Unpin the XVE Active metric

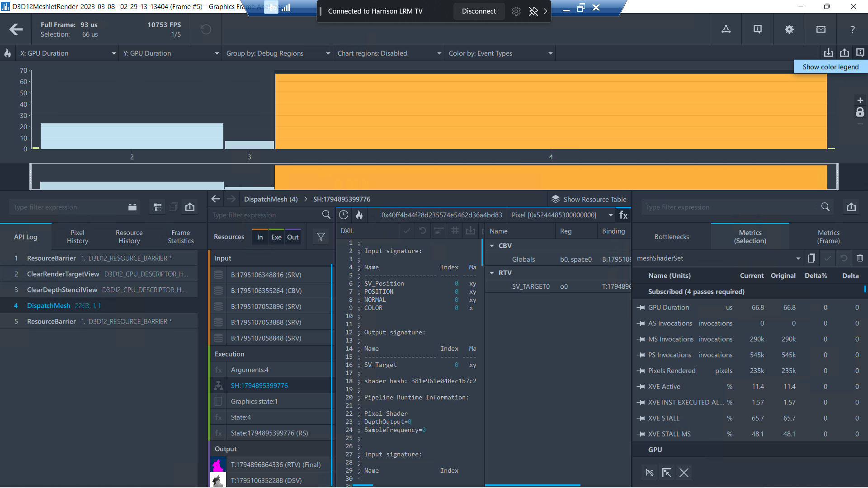[x=641, y=387]
